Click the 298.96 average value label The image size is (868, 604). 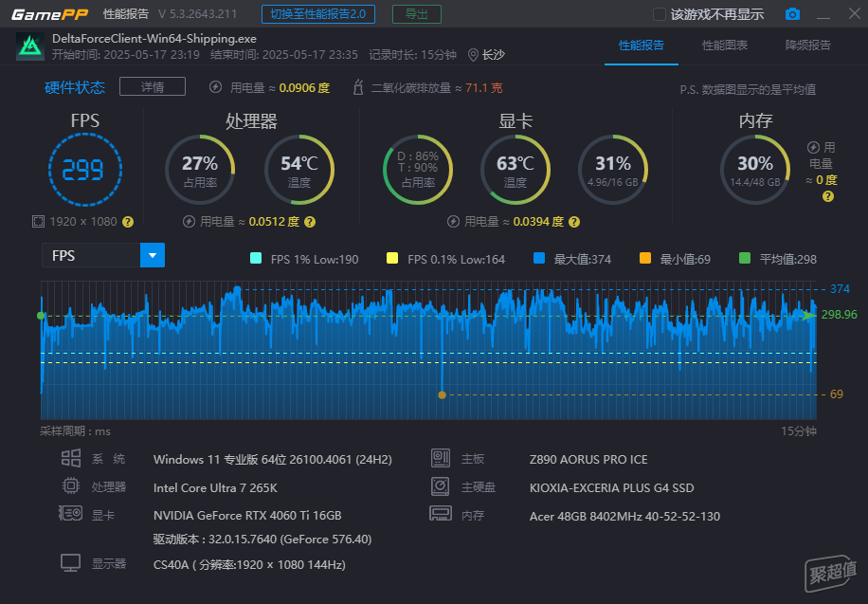tap(840, 315)
